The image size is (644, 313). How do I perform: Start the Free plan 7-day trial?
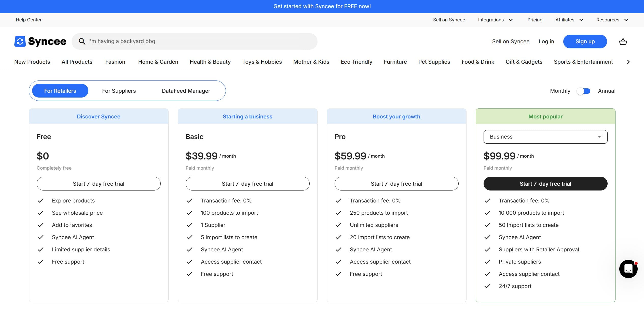99,184
